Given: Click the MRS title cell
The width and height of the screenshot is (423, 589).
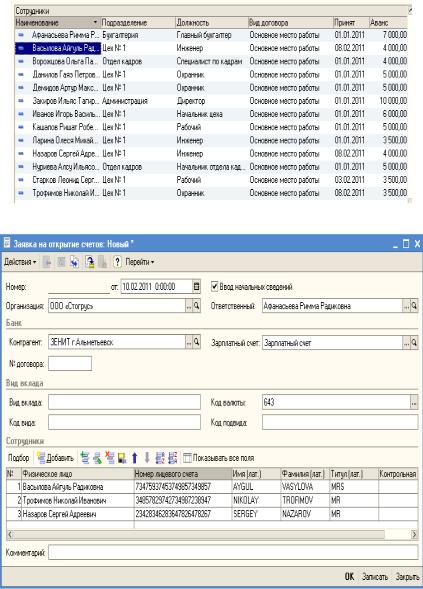Looking at the screenshot, I should click(x=354, y=487).
